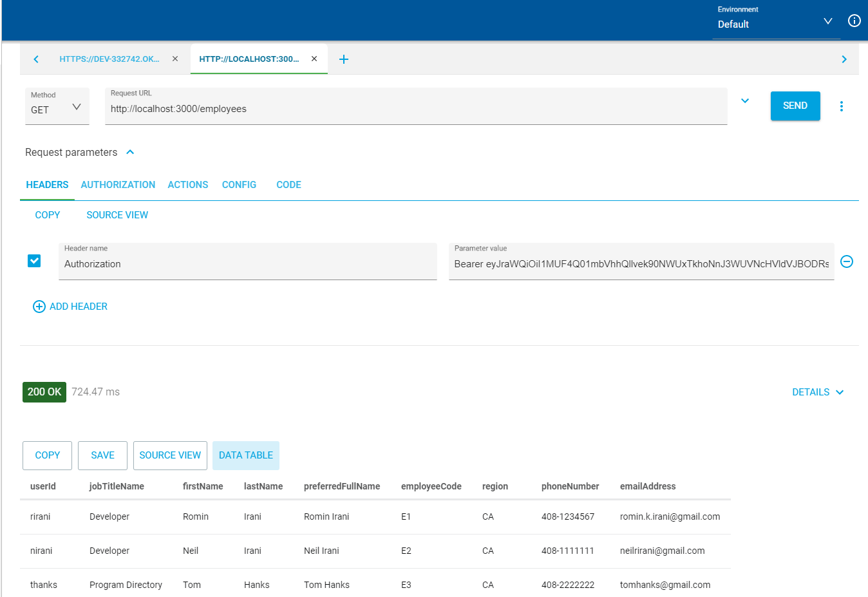The height and width of the screenshot is (597, 868).
Task: Close the HTTP://LOCALHOST:300 request tab
Action: (314, 59)
